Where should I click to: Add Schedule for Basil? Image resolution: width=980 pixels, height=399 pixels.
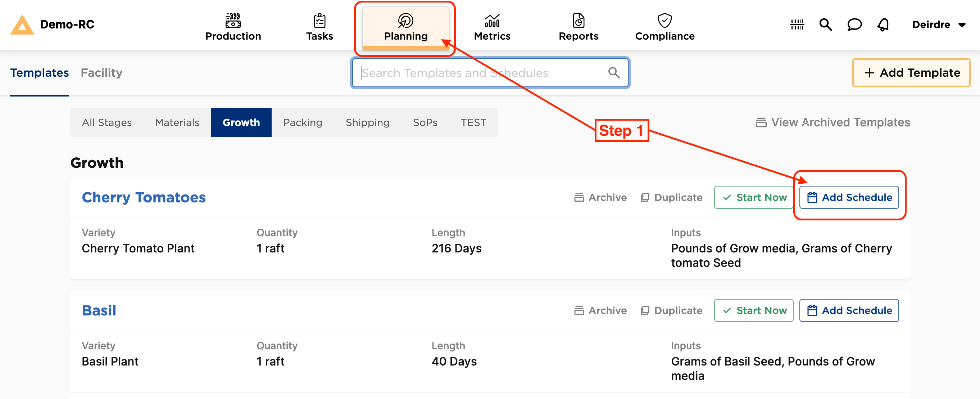point(849,311)
